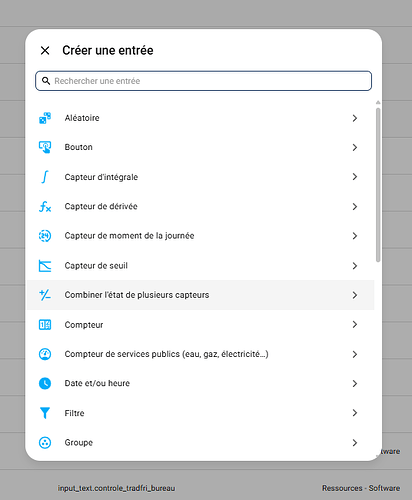Viewport: 412px width, 500px height.
Task: Click the dice icon for Aléatoire
Action: point(45,118)
